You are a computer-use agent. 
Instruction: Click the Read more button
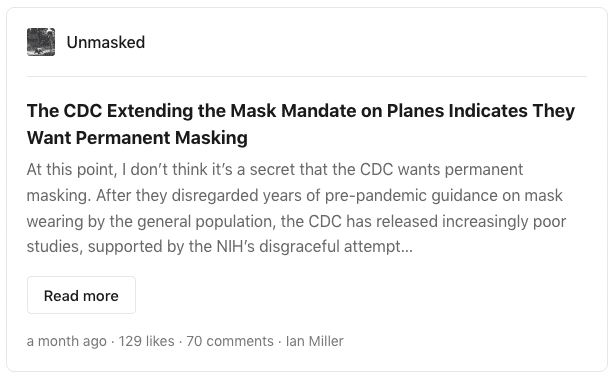tap(81, 295)
